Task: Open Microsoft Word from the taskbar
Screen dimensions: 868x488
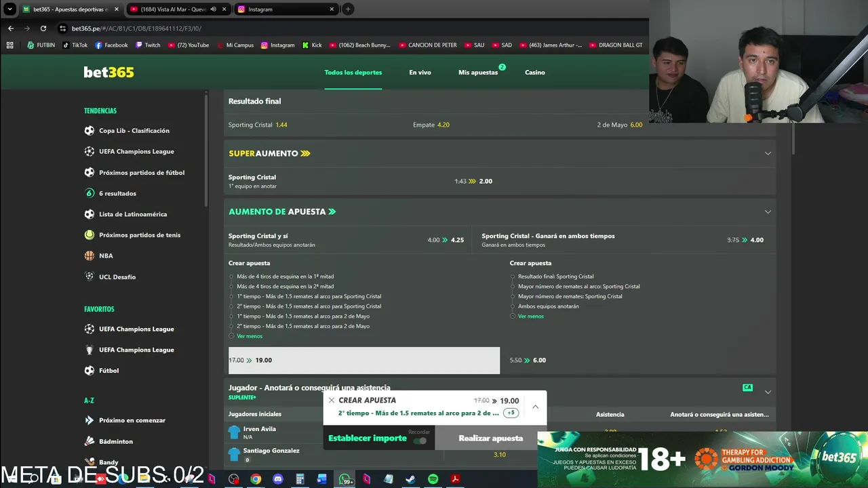Action: tap(322, 479)
